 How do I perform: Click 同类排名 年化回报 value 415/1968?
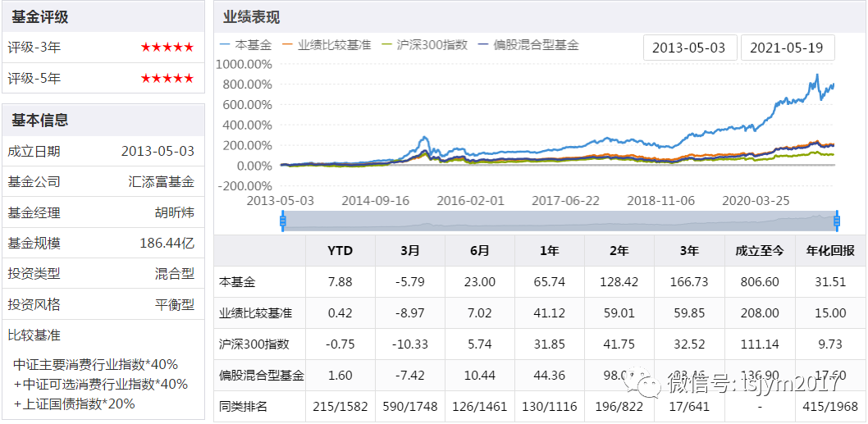[x=829, y=407]
